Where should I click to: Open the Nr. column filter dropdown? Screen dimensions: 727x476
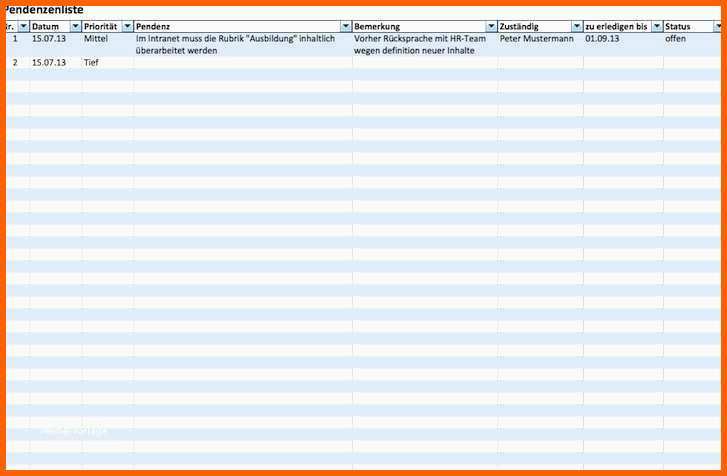[24, 26]
